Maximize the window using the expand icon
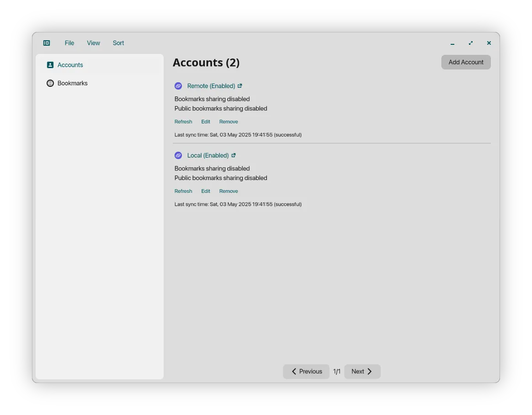The height and width of the screenshot is (415, 532). click(471, 43)
